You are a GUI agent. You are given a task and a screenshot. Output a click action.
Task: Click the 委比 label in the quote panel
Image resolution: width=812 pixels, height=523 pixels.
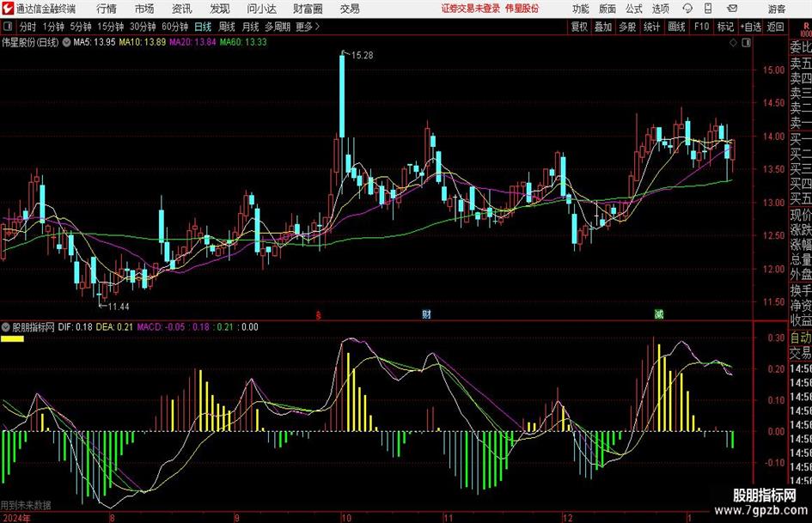pyautogui.click(x=801, y=47)
